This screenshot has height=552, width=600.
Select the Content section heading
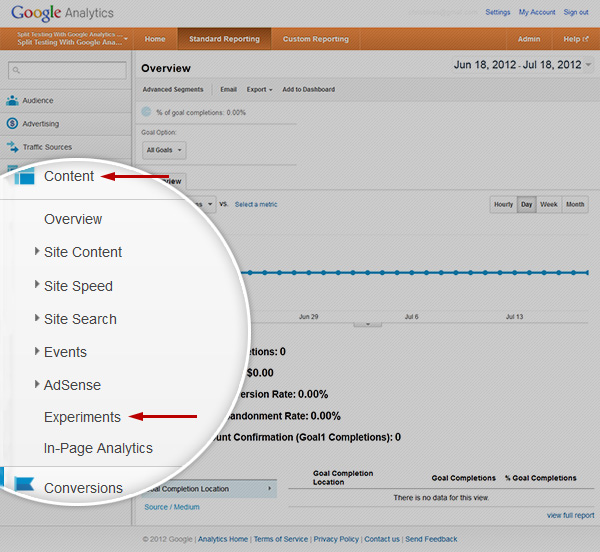tap(69, 176)
